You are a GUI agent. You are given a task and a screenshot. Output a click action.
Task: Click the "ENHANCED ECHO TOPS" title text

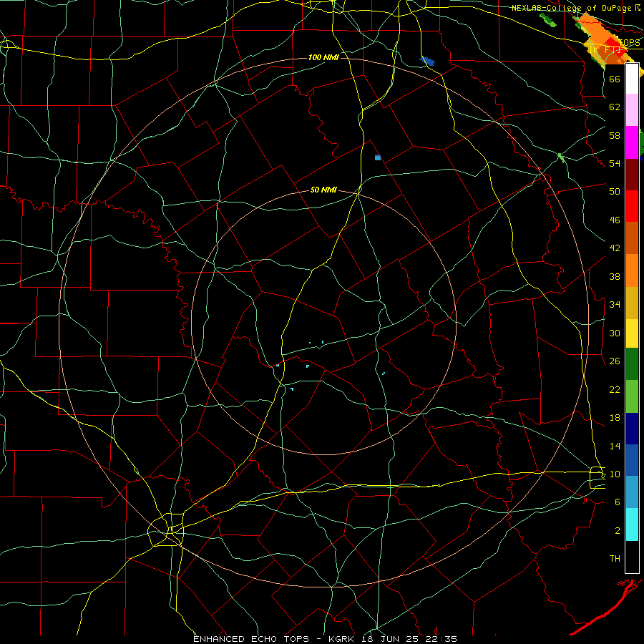pos(251,639)
